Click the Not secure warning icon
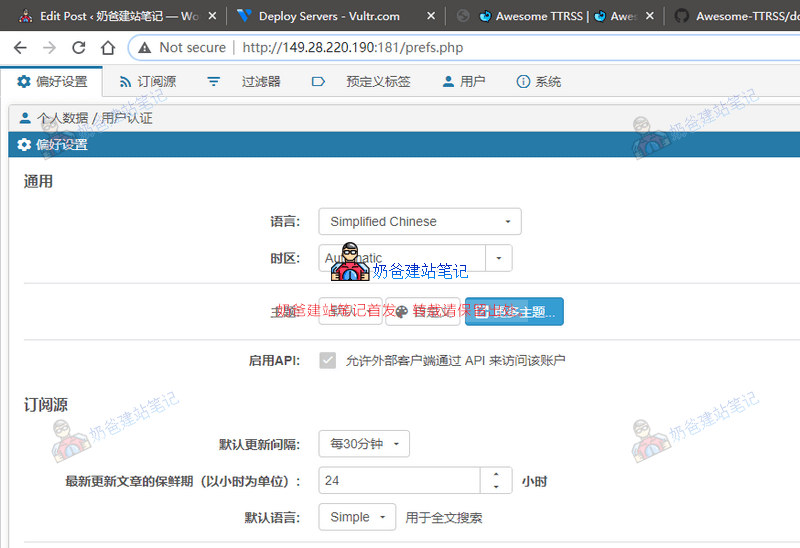 coord(145,47)
